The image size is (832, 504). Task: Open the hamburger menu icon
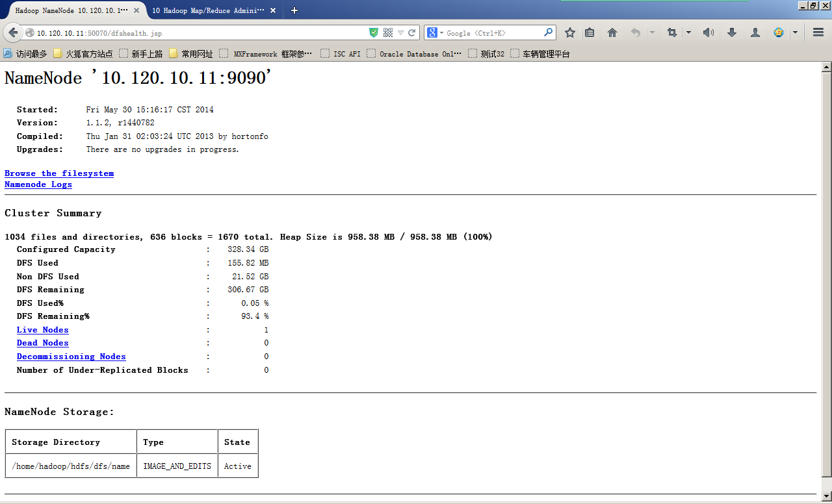click(818, 32)
